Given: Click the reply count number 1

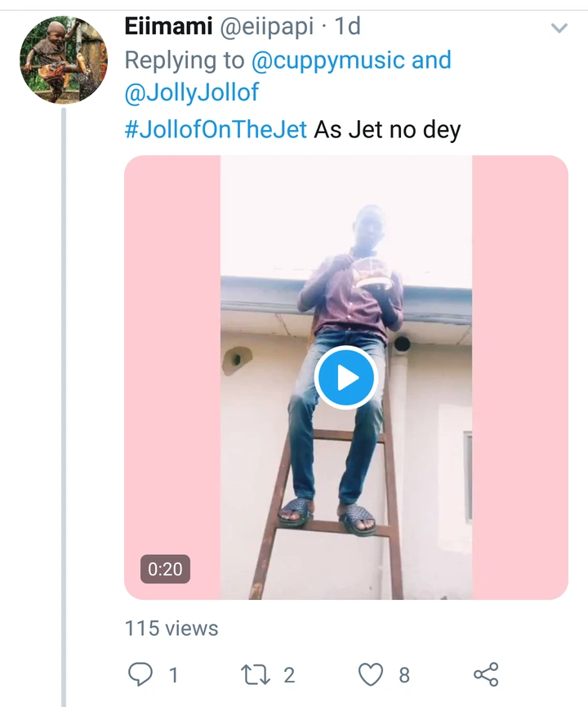Looking at the screenshot, I should pos(173,675).
